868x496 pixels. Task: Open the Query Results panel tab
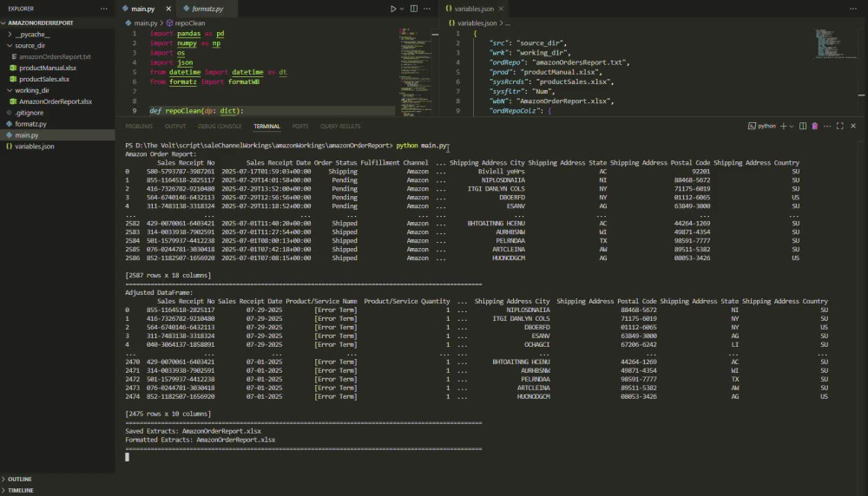(x=340, y=126)
